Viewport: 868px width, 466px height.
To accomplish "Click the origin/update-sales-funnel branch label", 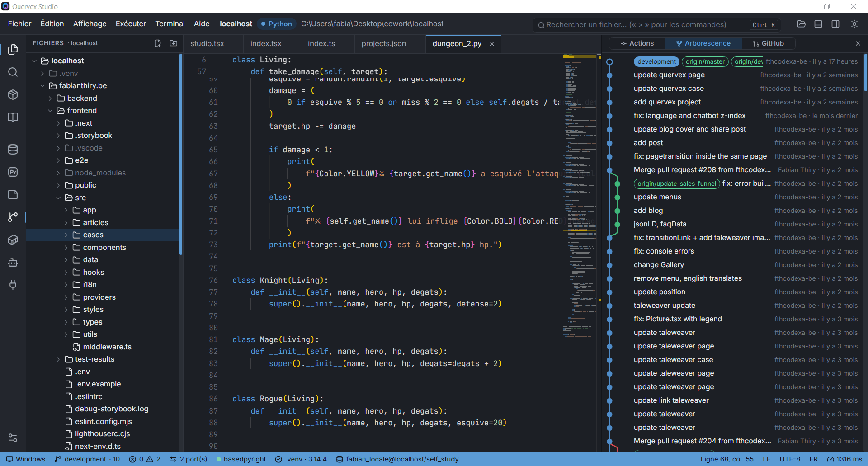I will click(676, 184).
